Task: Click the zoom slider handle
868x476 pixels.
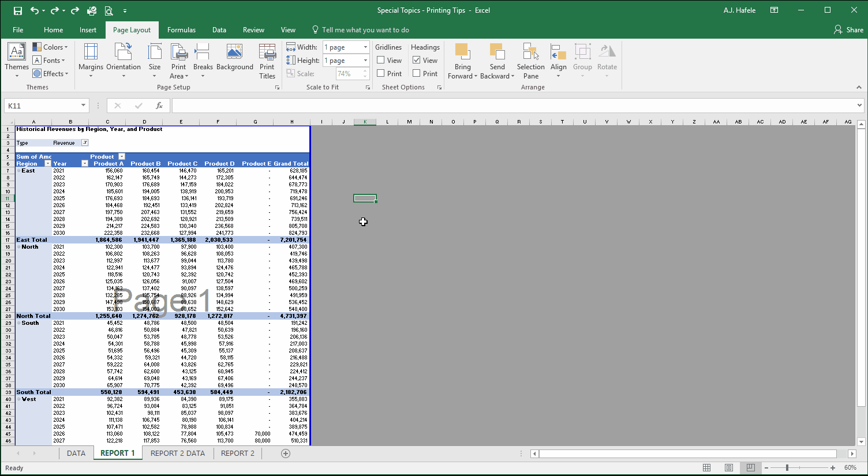Action: 787,468
